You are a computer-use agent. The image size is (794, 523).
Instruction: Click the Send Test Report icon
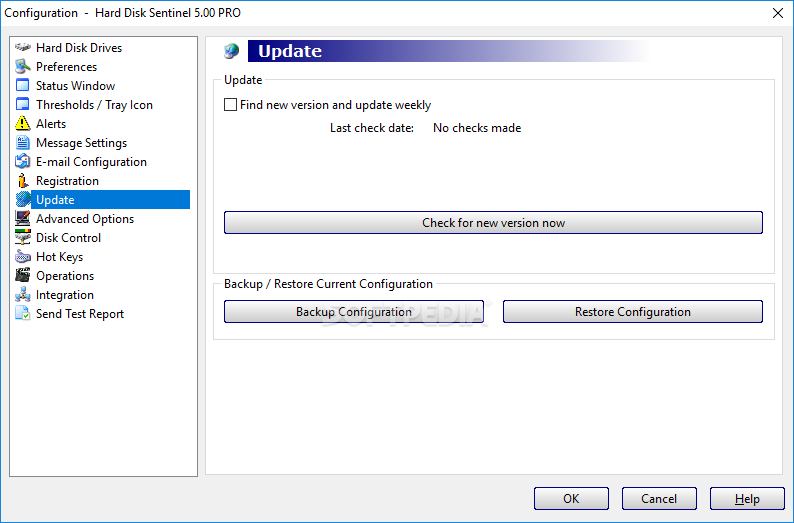pos(22,313)
